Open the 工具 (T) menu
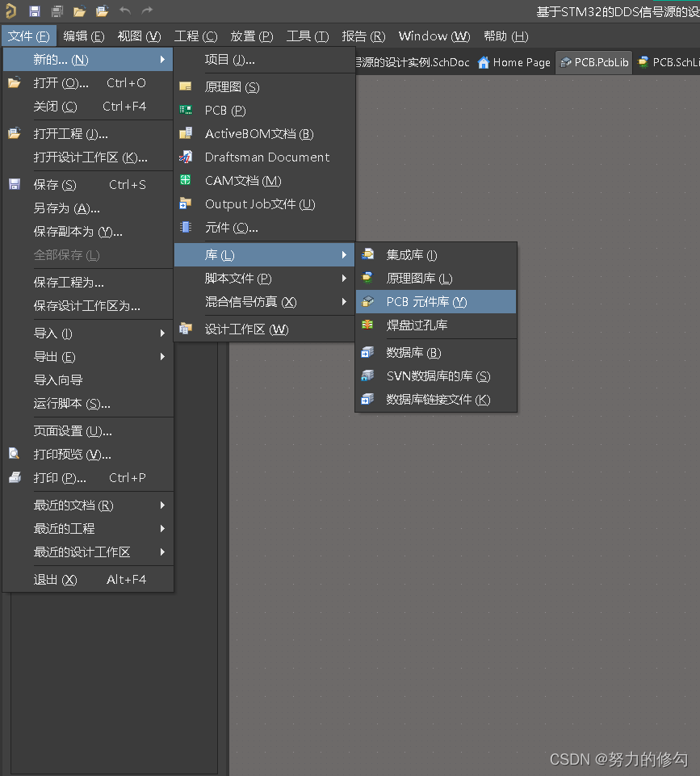Viewport: 700px width, 776px height. tap(307, 36)
